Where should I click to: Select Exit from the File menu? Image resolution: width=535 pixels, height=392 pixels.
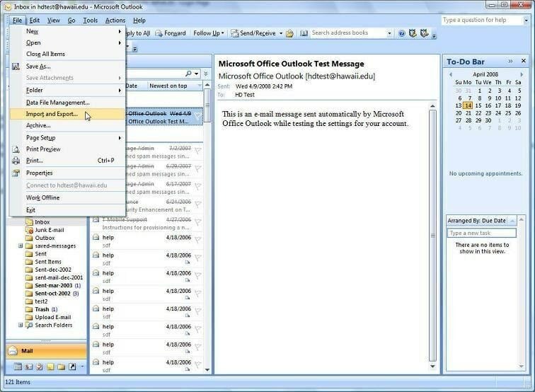[x=67, y=210]
